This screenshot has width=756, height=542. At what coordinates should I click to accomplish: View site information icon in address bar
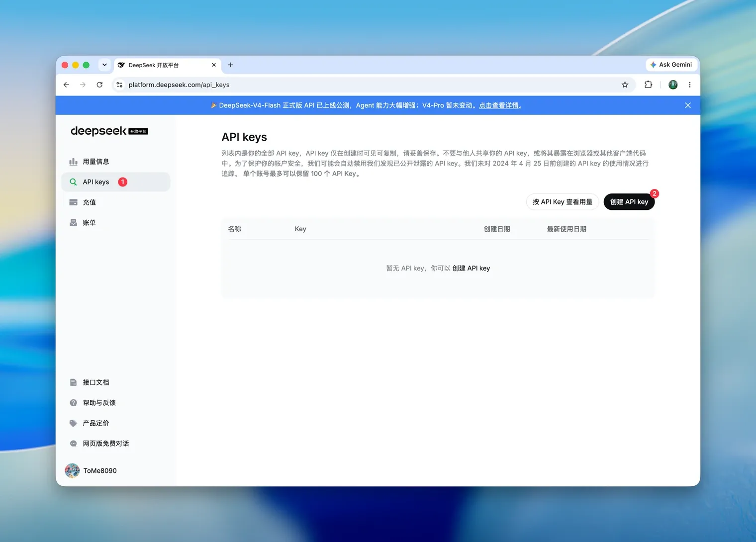tap(119, 85)
